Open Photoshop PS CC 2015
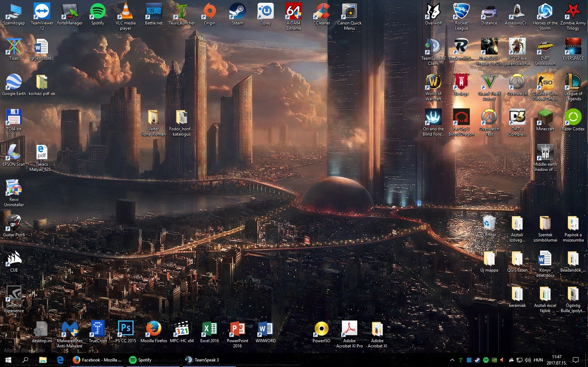The width and height of the screenshot is (588, 367). coord(126,329)
